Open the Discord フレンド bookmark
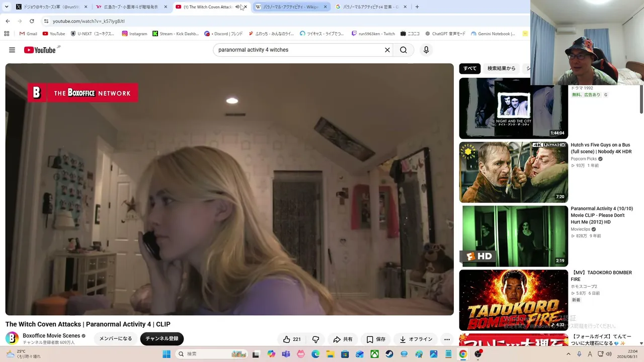 [223, 34]
